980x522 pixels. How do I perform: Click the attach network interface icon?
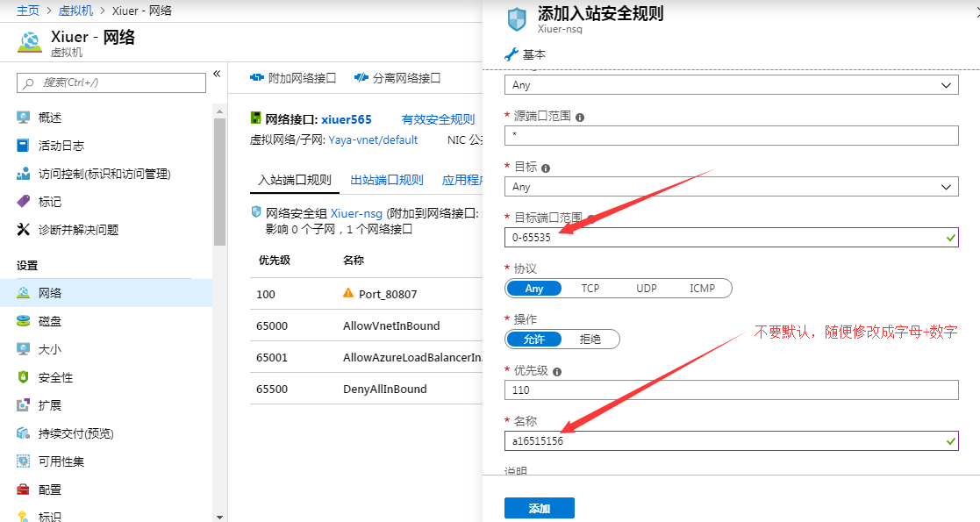click(257, 77)
